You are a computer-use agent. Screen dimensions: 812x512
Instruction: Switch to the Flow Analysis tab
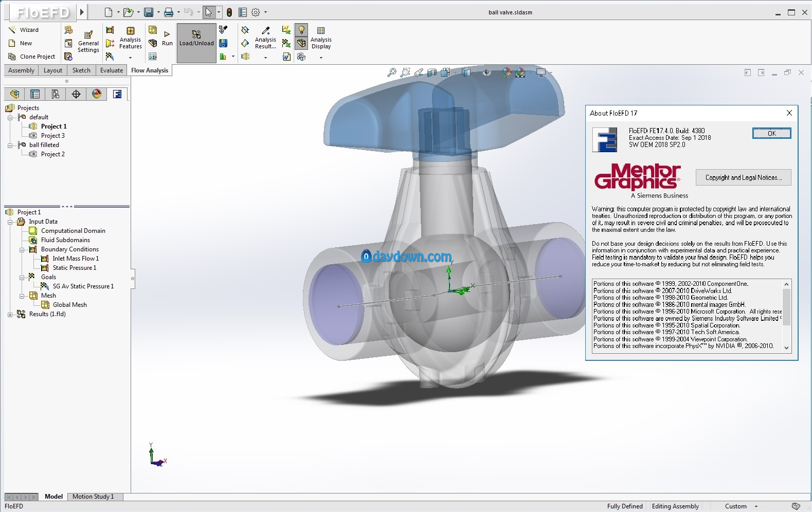pos(150,70)
